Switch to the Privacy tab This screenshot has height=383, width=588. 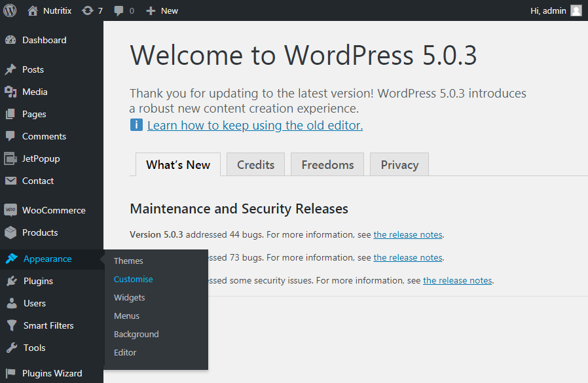(x=399, y=164)
